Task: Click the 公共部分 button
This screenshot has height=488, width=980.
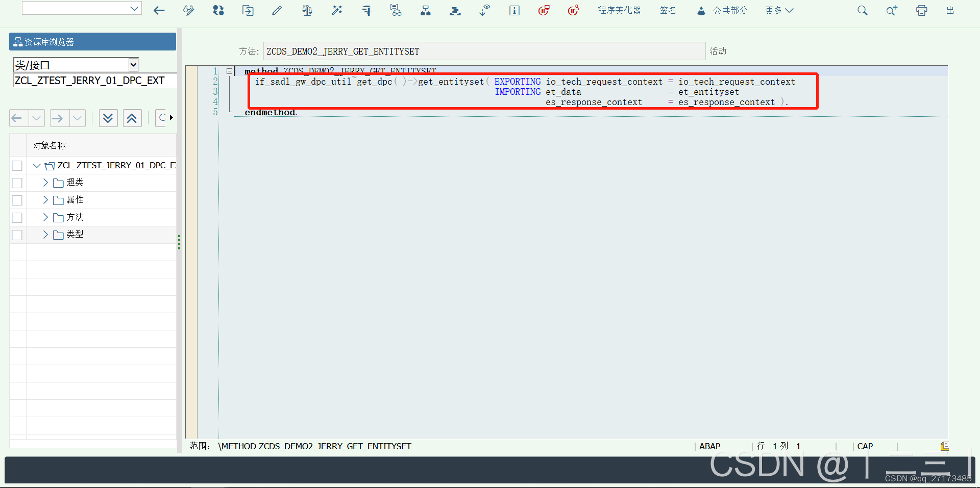Action: tap(729, 10)
